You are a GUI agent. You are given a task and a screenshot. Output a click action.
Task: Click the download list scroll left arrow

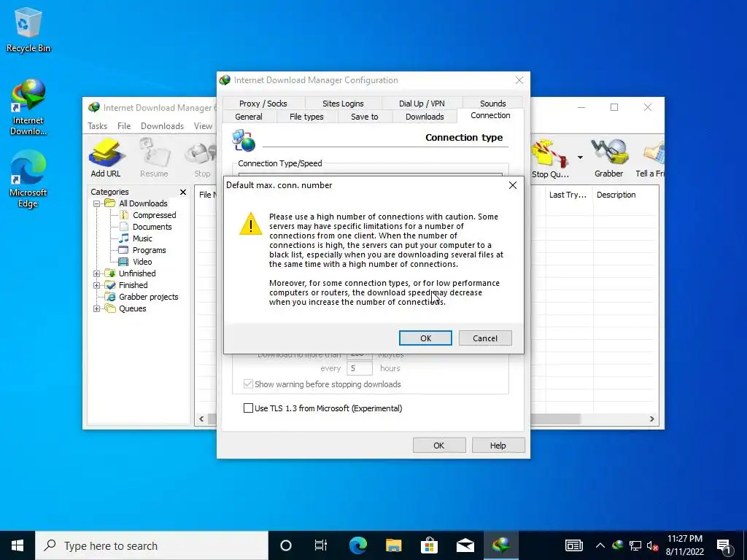click(x=201, y=419)
